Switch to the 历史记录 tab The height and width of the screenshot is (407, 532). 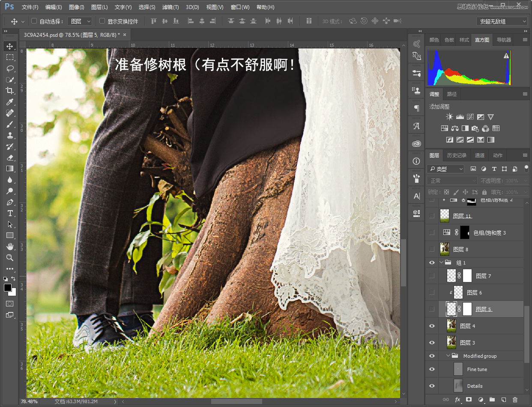(457, 155)
